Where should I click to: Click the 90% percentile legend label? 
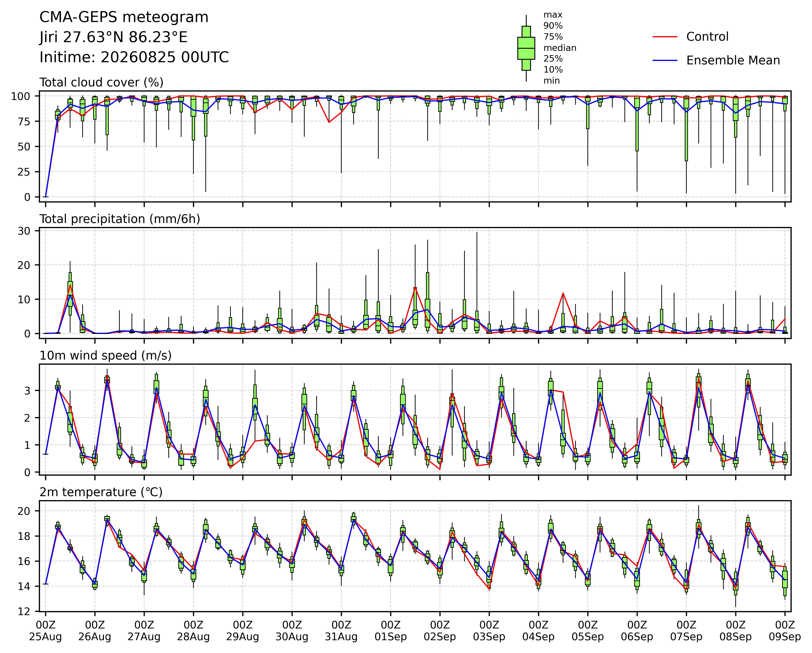tap(553, 26)
